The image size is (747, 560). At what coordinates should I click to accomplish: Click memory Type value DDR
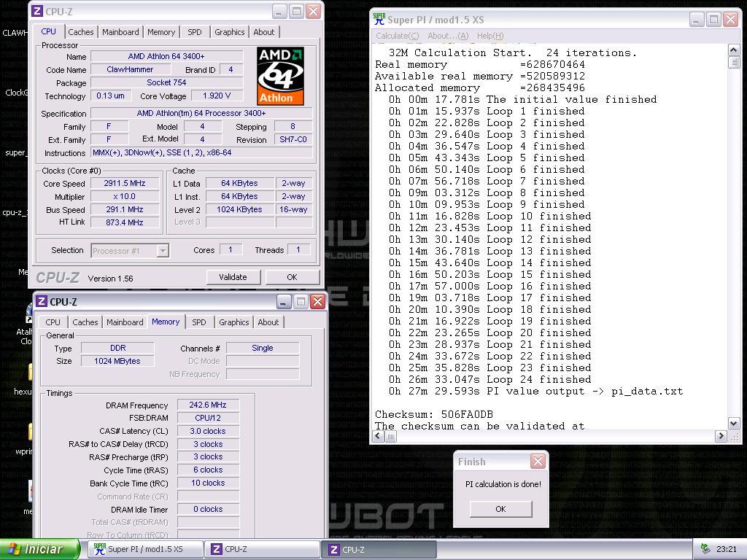tap(117, 348)
